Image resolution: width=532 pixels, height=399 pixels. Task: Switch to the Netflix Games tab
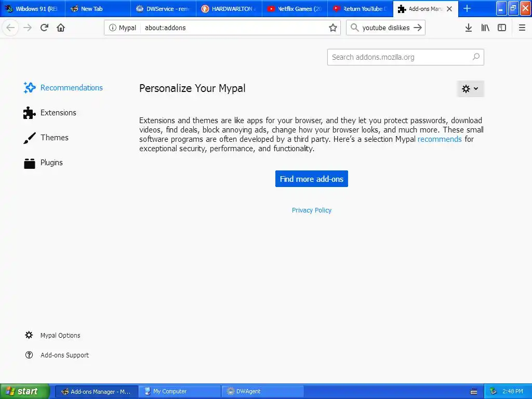coord(295,8)
